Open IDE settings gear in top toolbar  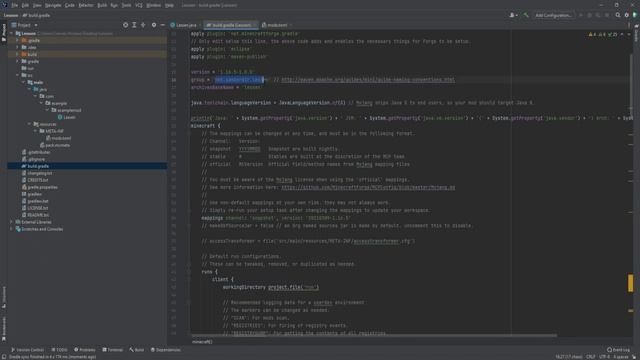[x=627, y=15]
